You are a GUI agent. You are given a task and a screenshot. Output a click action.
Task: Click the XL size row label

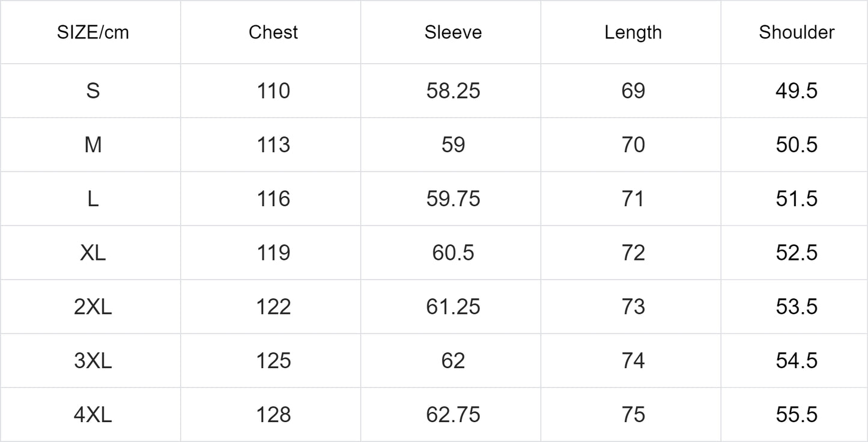tap(93, 253)
